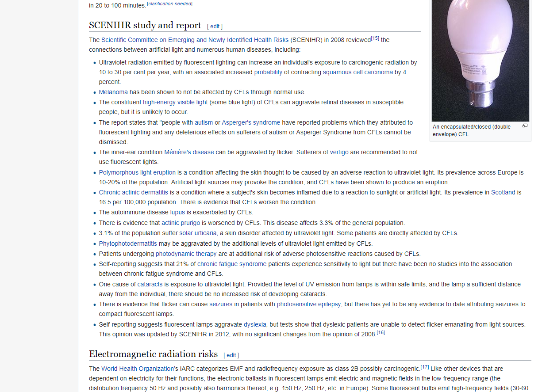The image size is (542, 392).
Task: Edit the Electromagnetic radiation risks section
Action: [231, 355]
